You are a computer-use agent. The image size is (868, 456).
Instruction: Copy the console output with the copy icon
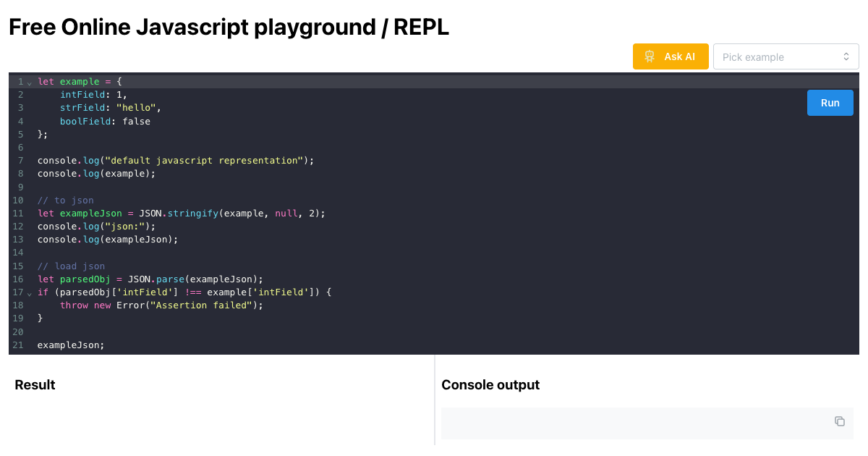click(839, 421)
